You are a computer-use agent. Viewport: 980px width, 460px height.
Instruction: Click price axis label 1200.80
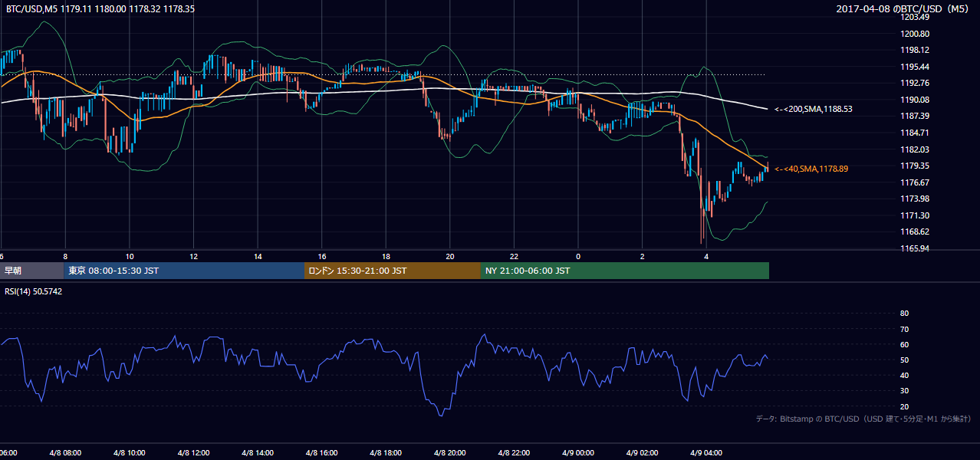pyautogui.click(x=914, y=34)
